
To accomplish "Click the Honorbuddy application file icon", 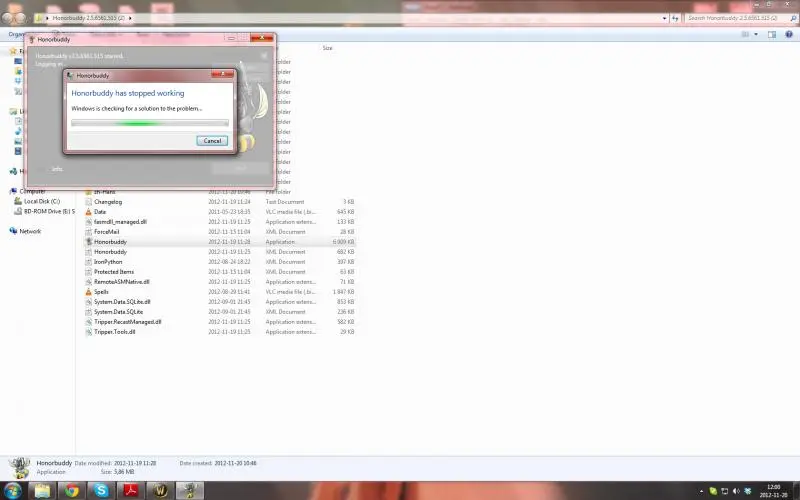I will (88, 242).
